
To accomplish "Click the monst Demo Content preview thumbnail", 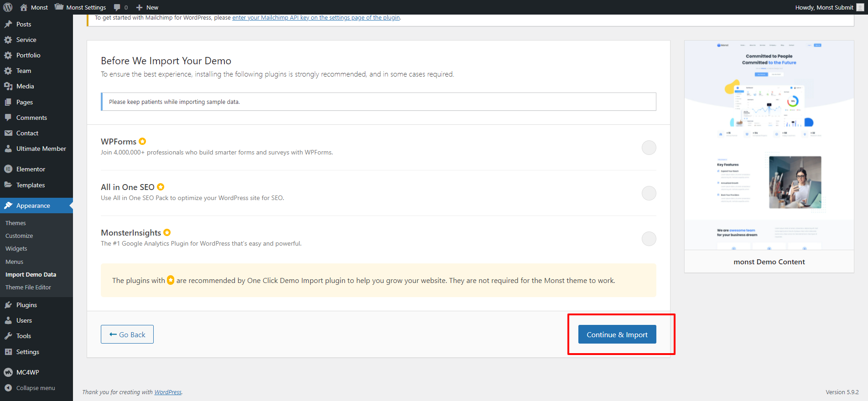I will pyautogui.click(x=769, y=145).
